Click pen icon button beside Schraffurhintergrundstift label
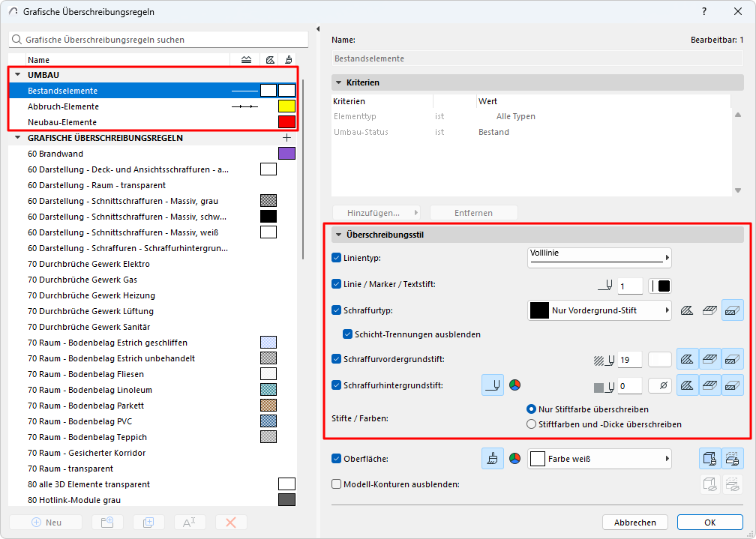 (493, 385)
